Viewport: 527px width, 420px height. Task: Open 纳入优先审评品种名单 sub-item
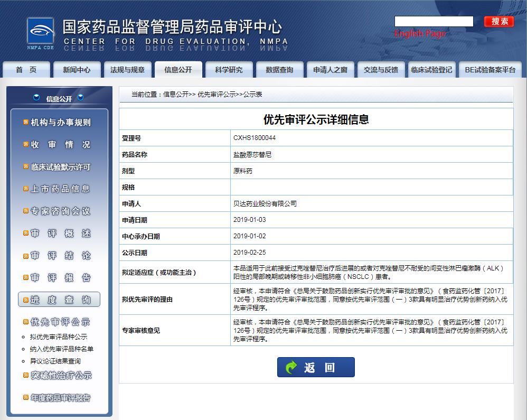tap(62, 349)
